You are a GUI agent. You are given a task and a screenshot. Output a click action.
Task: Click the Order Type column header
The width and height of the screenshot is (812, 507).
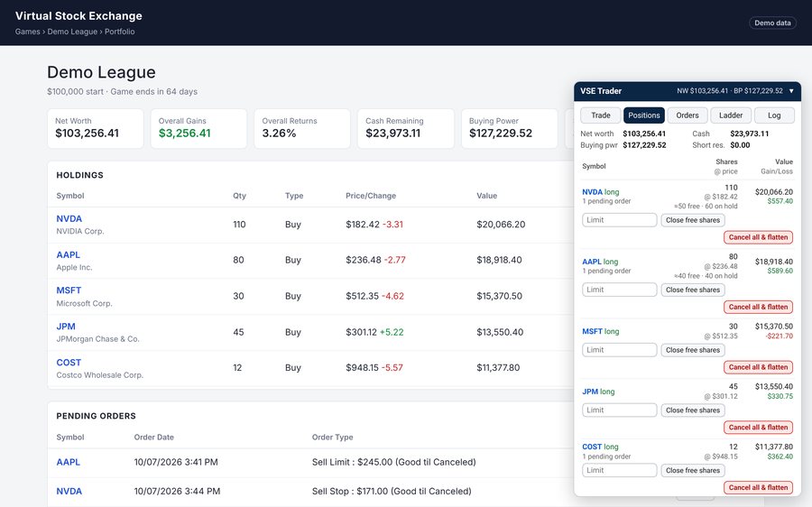332,438
